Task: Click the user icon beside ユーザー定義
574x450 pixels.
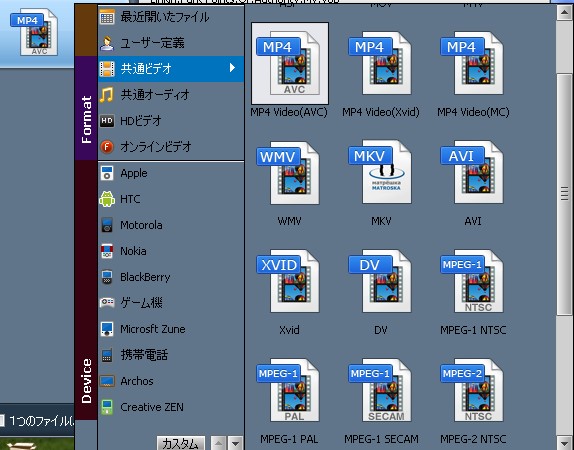Action: click(107, 43)
